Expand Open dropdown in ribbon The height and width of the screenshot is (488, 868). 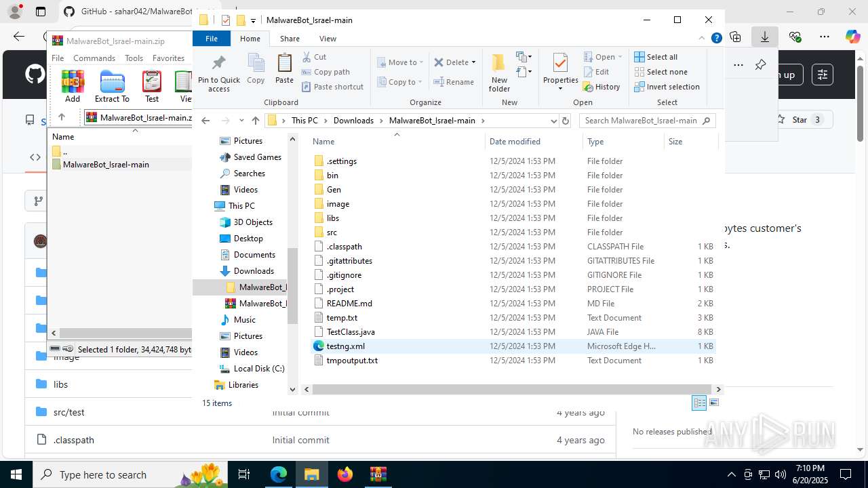[x=620, y=57]
